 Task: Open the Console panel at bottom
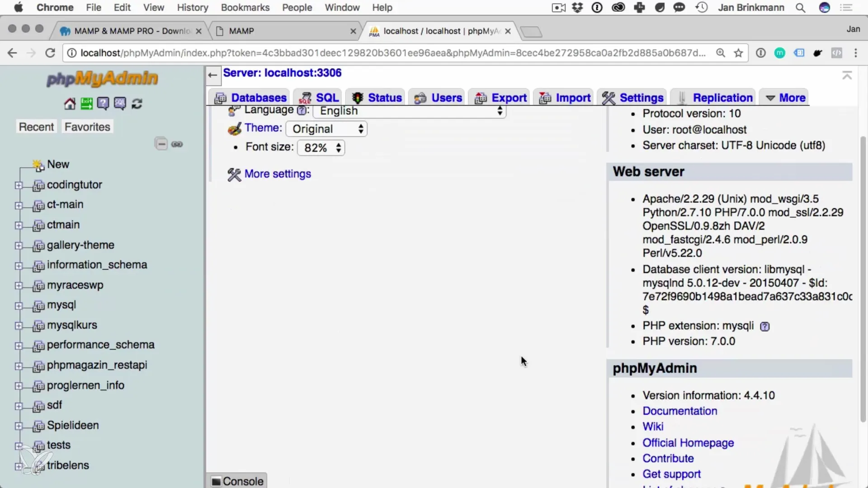(x=237, y=481)
